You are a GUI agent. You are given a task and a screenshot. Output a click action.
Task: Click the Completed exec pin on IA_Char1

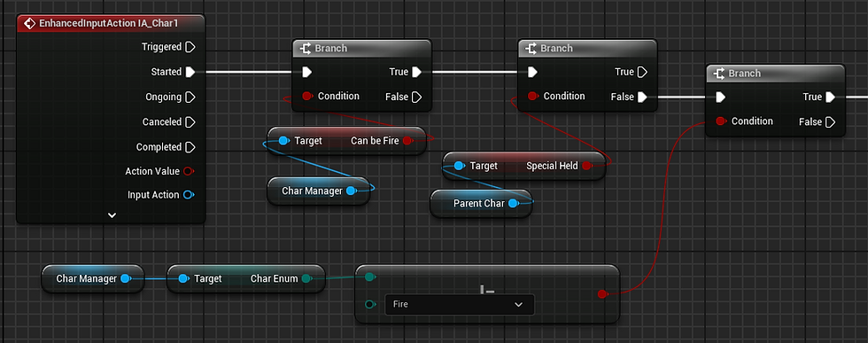point(190,147)
